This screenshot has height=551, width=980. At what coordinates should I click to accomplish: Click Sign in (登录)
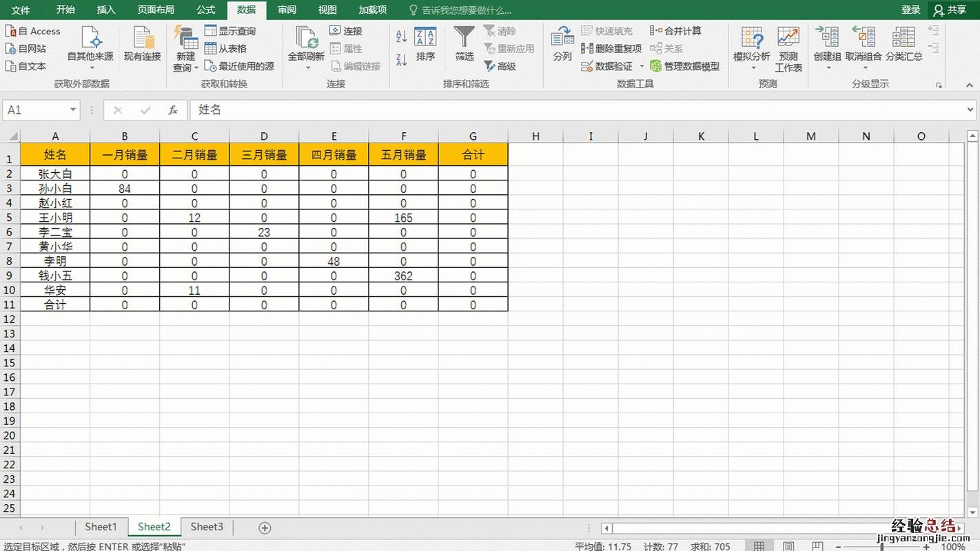coord(911,10)
